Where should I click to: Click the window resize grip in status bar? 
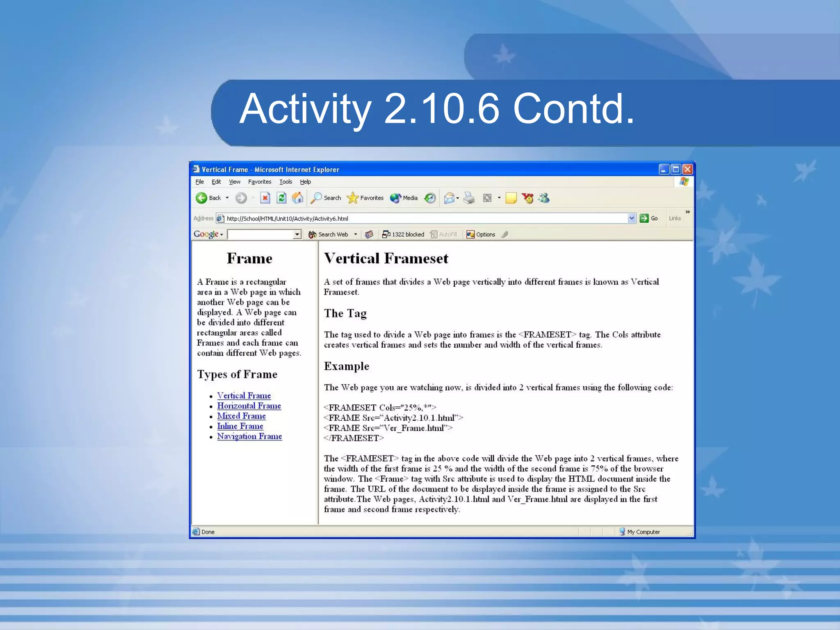[690, 533]
